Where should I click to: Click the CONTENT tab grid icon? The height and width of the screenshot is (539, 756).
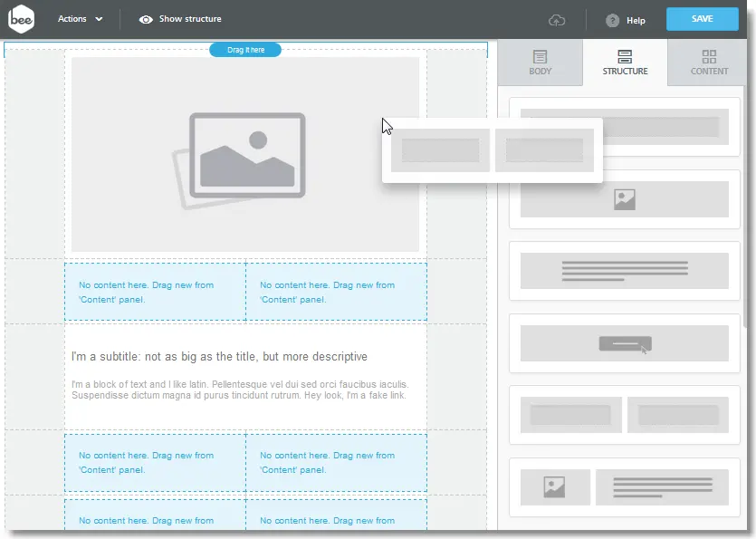pyautogui.click(x=709, y=56)
